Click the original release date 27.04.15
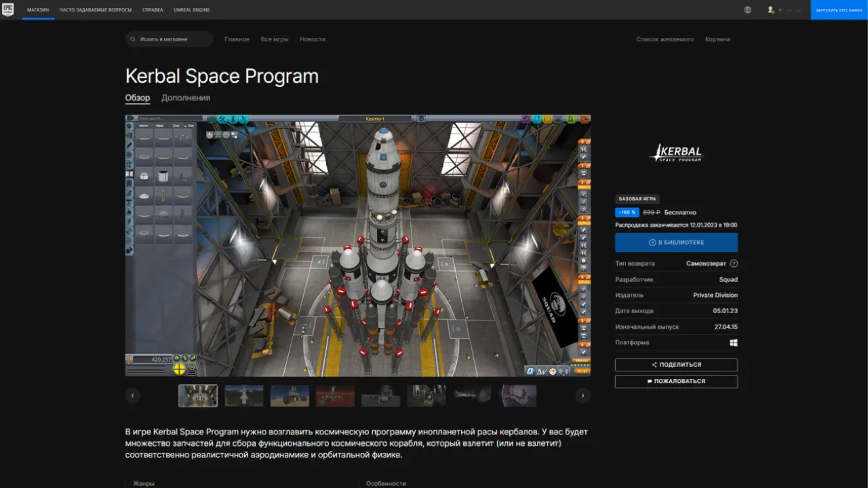 pos(726,327)
